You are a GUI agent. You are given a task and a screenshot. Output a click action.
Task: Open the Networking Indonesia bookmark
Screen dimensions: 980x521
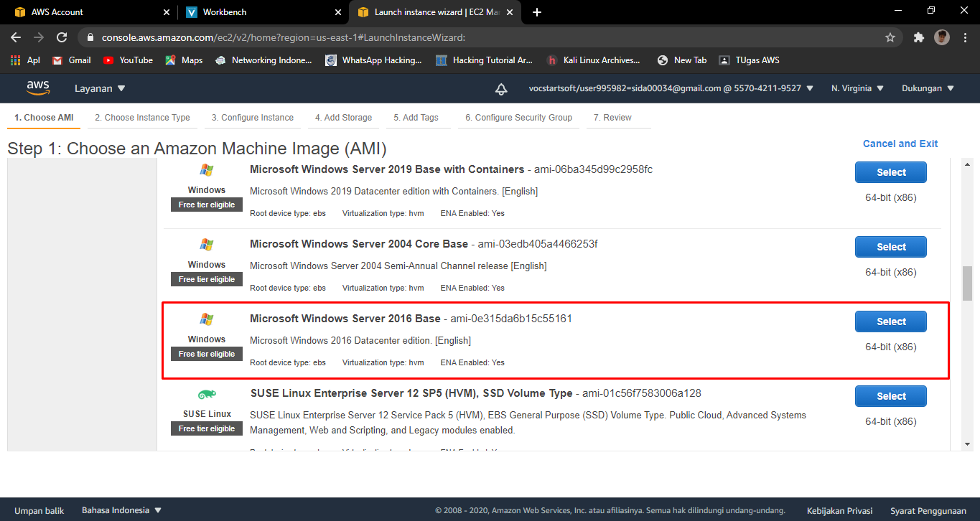pyautogui.click(x=263, y=60)
